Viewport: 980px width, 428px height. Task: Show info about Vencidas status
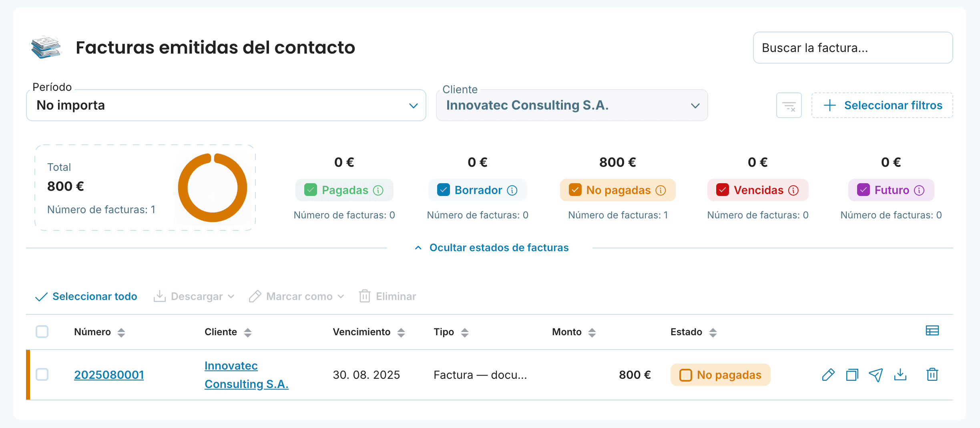coord(793,190)
